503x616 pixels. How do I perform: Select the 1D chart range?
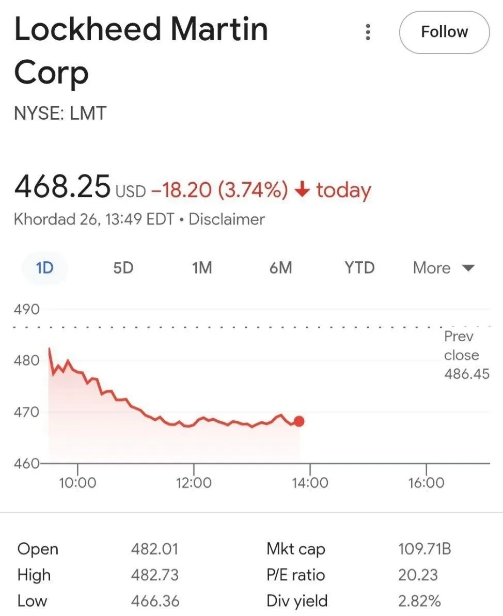tap(44, 268)
